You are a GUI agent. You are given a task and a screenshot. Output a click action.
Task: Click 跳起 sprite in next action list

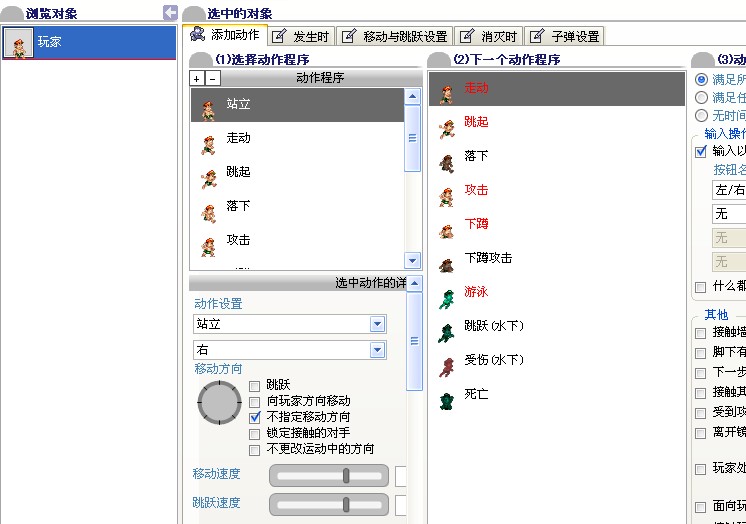(446, 129)
